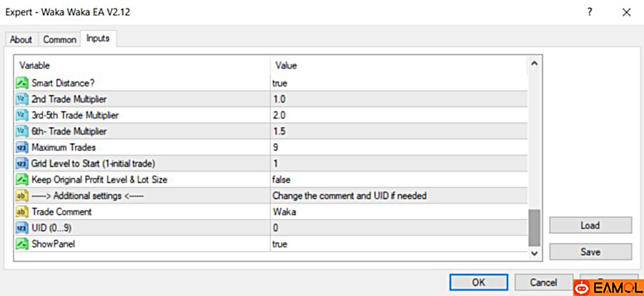Click the 3rd-5th Trade Multiplier variable name
Viewport: 644px width, 296px height.
tap(75, 115)
